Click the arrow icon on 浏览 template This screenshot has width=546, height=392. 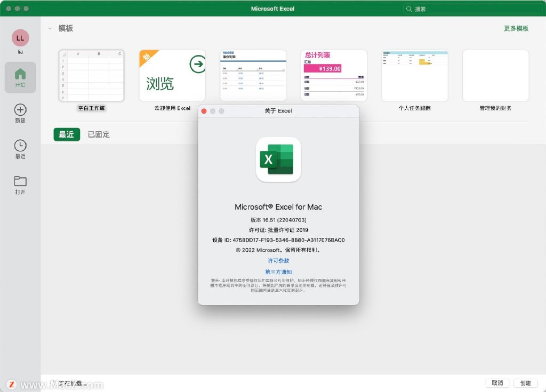tap(198, 64)
